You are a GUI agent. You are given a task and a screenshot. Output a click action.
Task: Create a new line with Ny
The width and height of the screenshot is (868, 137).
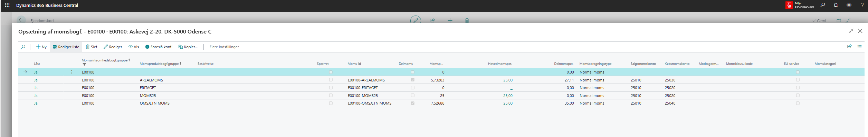[41, 47]
